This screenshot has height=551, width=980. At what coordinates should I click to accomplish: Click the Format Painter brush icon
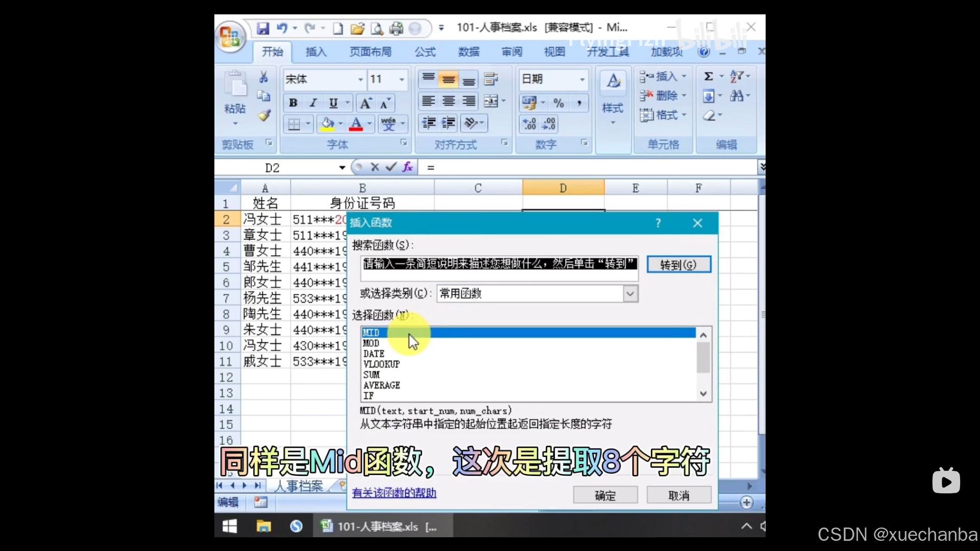point(264,115)
